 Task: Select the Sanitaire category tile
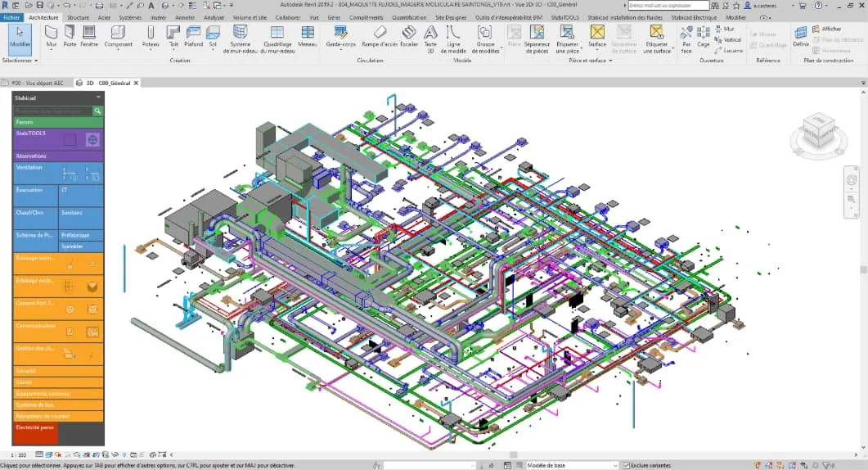pyautogui.click(x=81, y=218)
